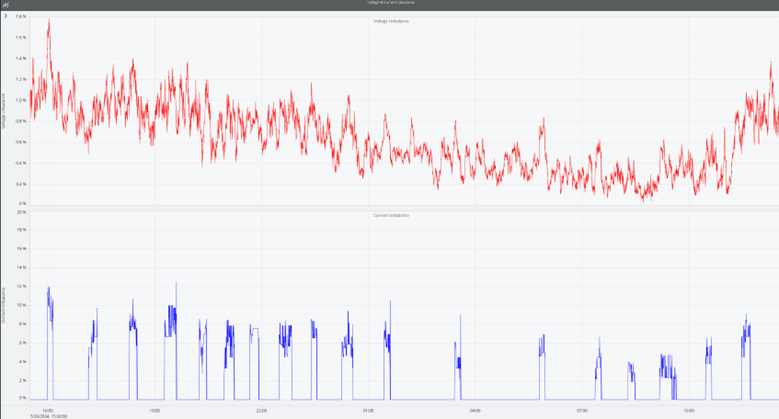
Task: Click the 04:00 time axis label
Action: tap(475, 411)
